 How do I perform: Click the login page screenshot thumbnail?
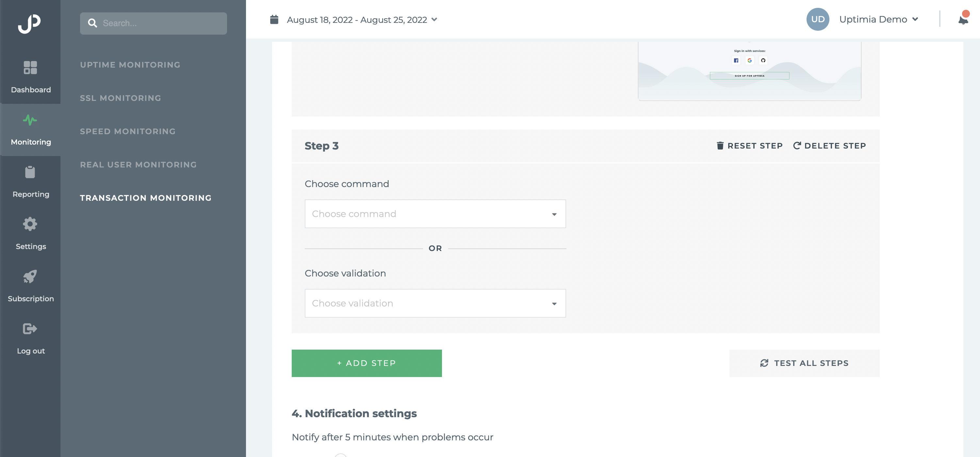pos(749,71)
